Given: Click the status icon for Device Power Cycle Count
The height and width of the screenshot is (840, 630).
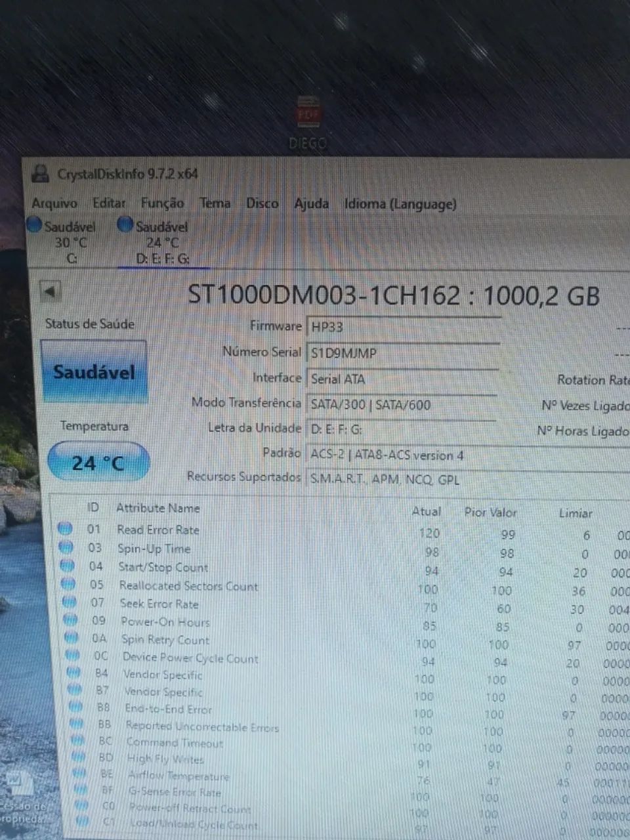Looking at the screenshot, I should (73, 655).
